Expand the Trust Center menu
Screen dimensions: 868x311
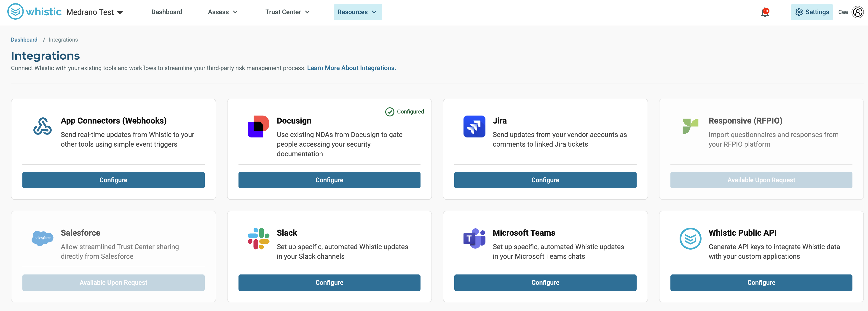[287, 12]
